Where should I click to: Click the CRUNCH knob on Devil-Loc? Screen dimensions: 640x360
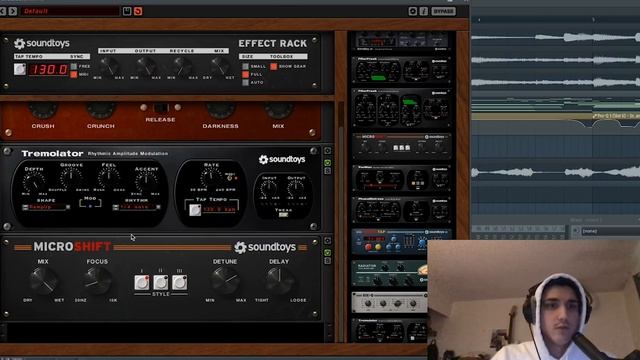[x=101, y=110]
